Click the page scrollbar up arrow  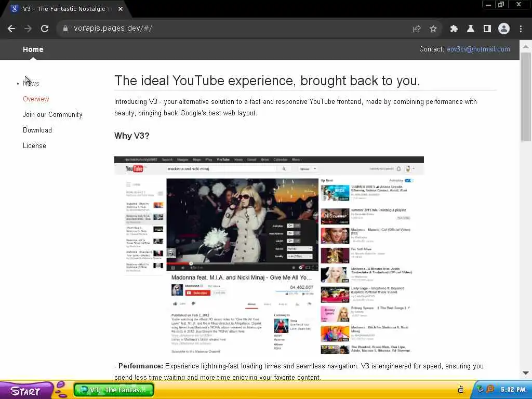click(526, 46)
